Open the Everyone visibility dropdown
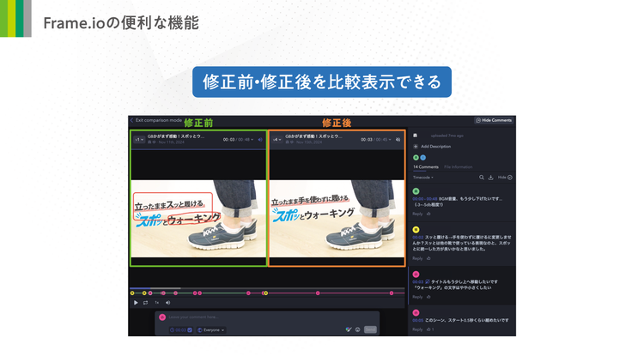644x362 pixels. click(211, 330)
